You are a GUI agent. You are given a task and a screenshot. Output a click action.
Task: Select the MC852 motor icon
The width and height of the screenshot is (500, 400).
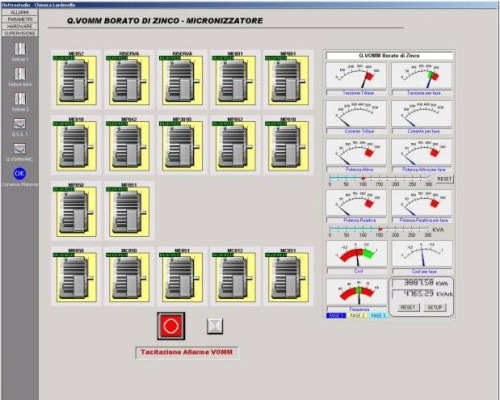point(235,276)
